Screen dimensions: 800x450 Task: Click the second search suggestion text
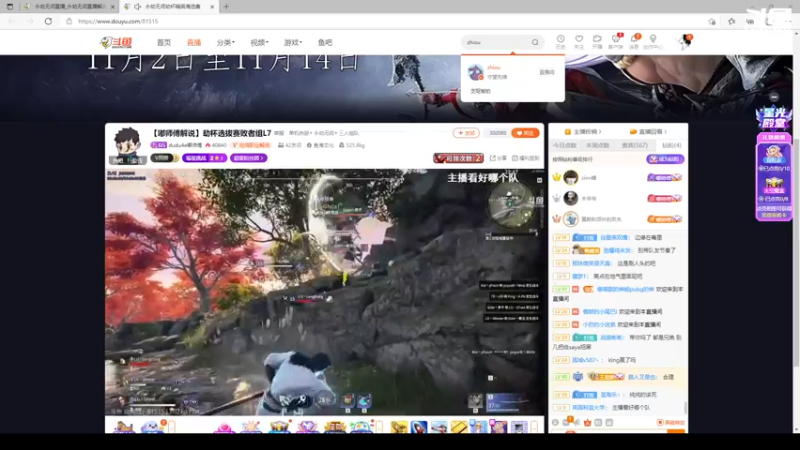click(x=480, y=91)
